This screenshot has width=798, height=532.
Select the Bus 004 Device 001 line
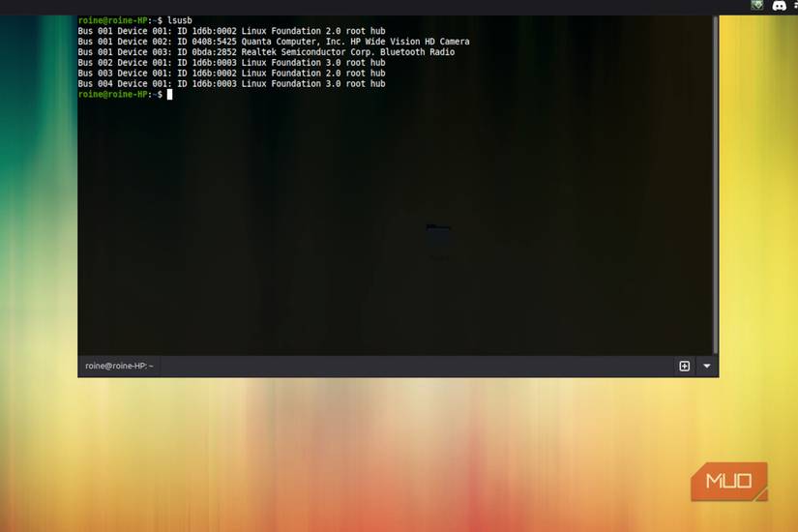(231, 84)
